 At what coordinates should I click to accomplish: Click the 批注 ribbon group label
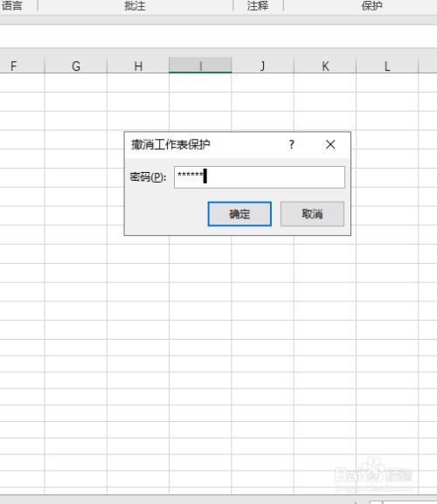tap(135, 6)
